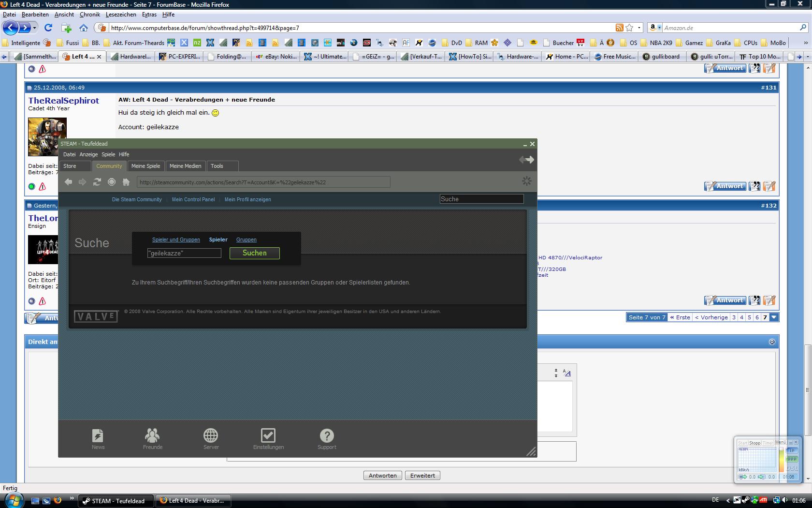Screen dimensions: 812x508
Task: Bookmark this page with the star
Action: [629, 28]
